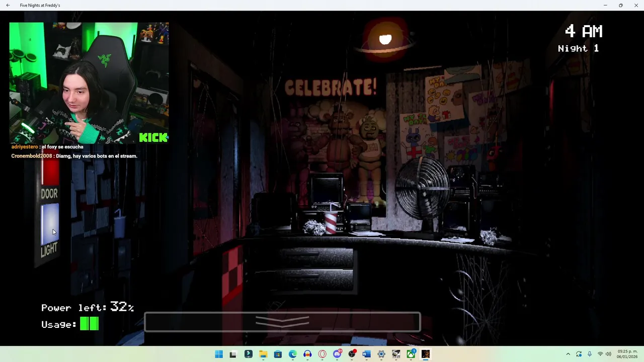The width and height of the screenshot is (644, 362).
Task: Click the microphone tray icon
Action: 589,354
